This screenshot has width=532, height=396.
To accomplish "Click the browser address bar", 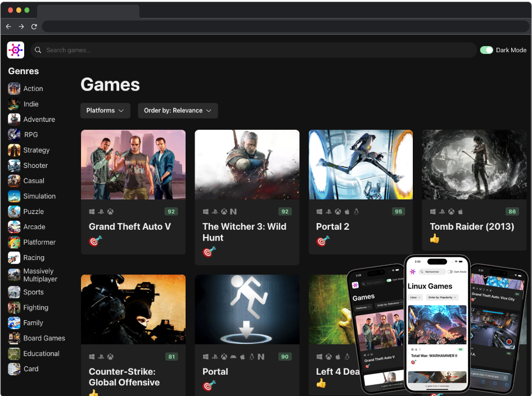I will [286, 26].
